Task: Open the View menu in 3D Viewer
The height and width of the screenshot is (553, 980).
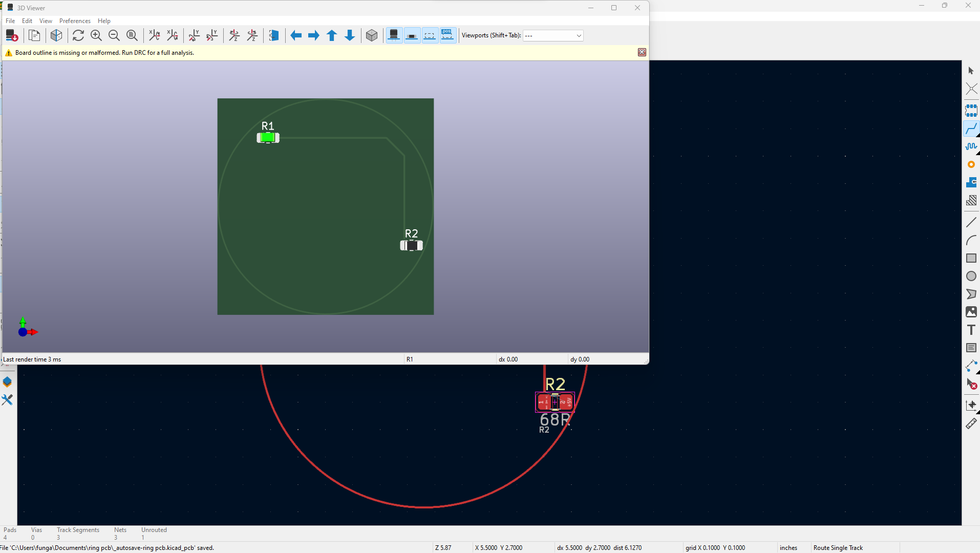Action: [46, 21]
